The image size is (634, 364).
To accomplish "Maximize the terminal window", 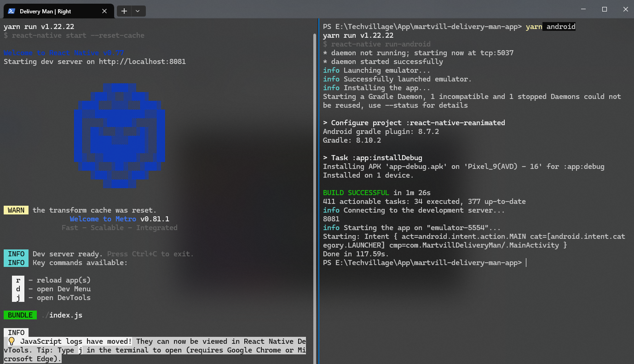I will pyautogui.click(x=605, y=9).
